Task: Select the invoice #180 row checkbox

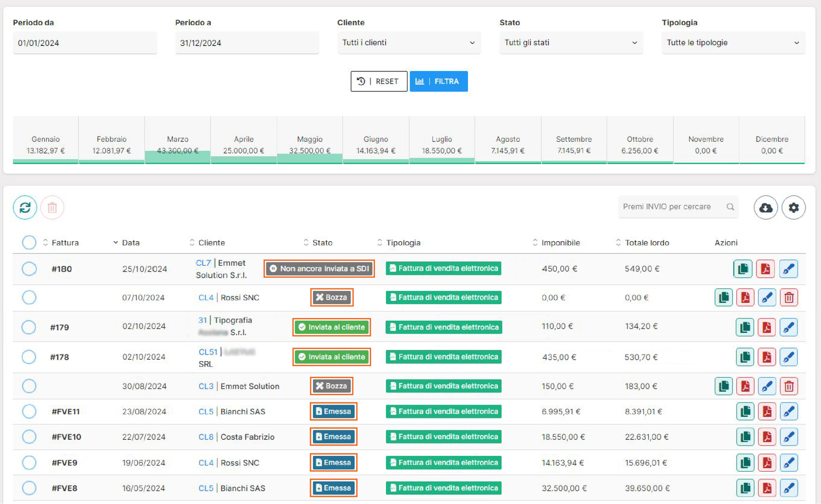Action: (x=29, y=269)
